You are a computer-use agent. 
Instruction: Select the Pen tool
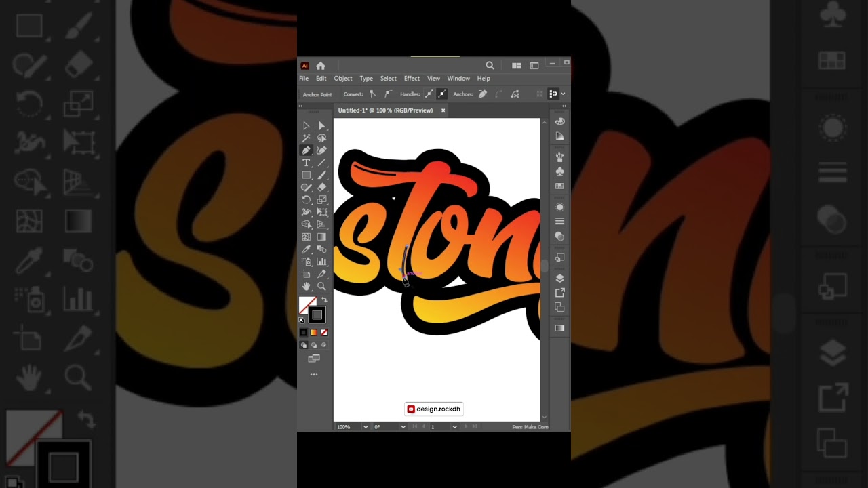[x=307, y=150]
